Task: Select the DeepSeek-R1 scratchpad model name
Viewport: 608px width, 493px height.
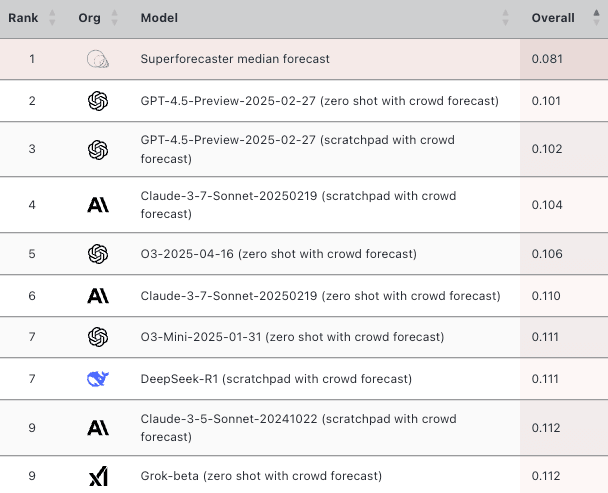Action: coord(276,379)
